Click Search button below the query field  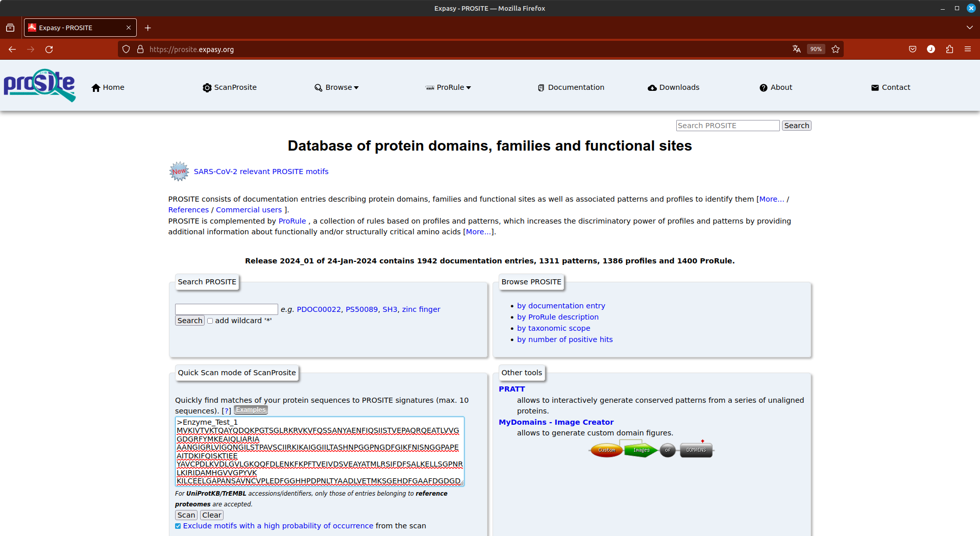[190, 321]
